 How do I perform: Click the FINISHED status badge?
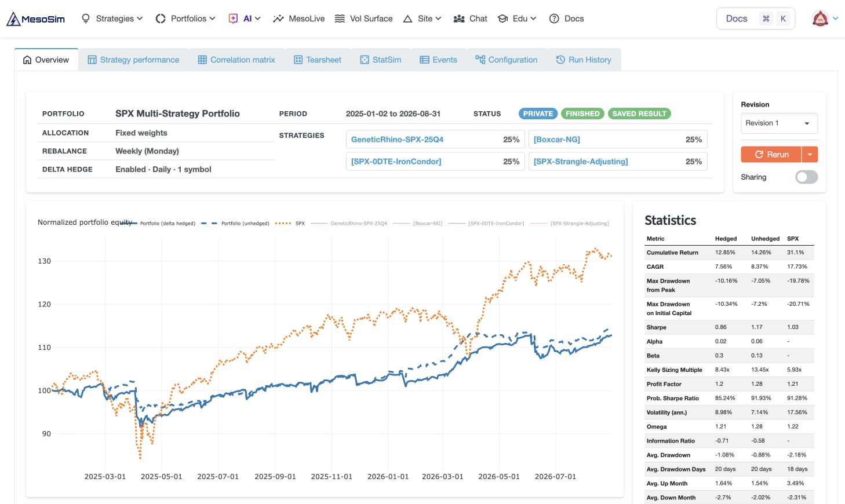pos(582,114)
